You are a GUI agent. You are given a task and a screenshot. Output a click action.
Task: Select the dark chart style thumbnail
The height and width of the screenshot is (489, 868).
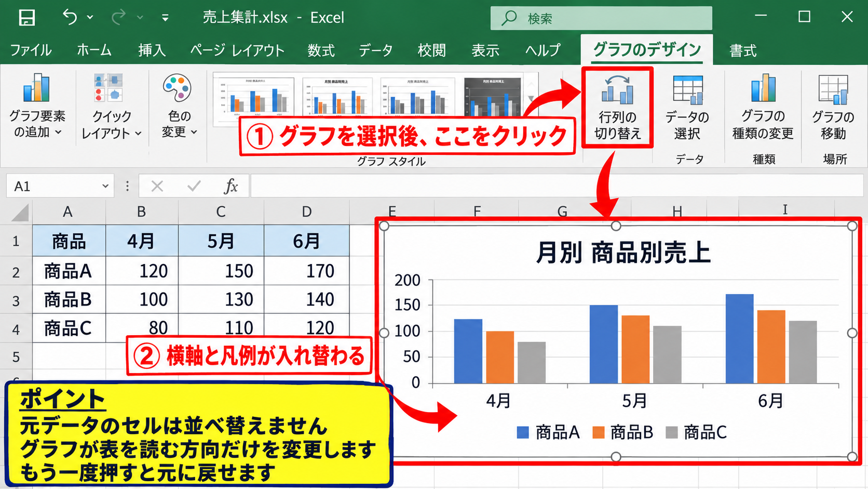(492, 96)
